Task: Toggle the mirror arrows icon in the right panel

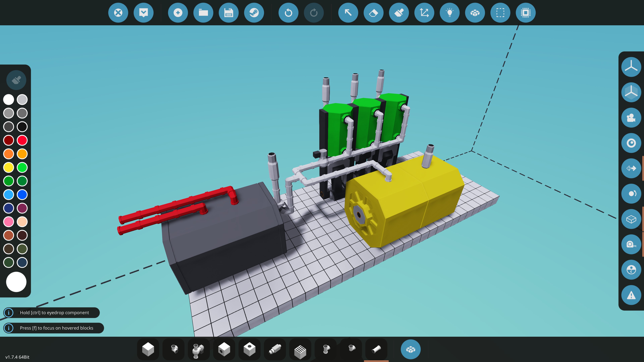Action: (x=631, y=168)
